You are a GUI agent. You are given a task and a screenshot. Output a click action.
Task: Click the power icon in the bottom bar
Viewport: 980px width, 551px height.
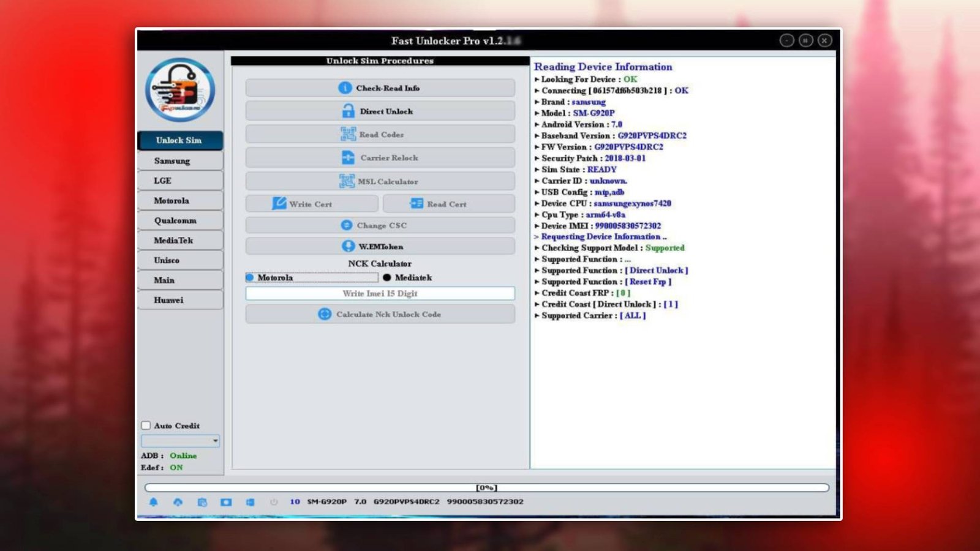[274, 501]
